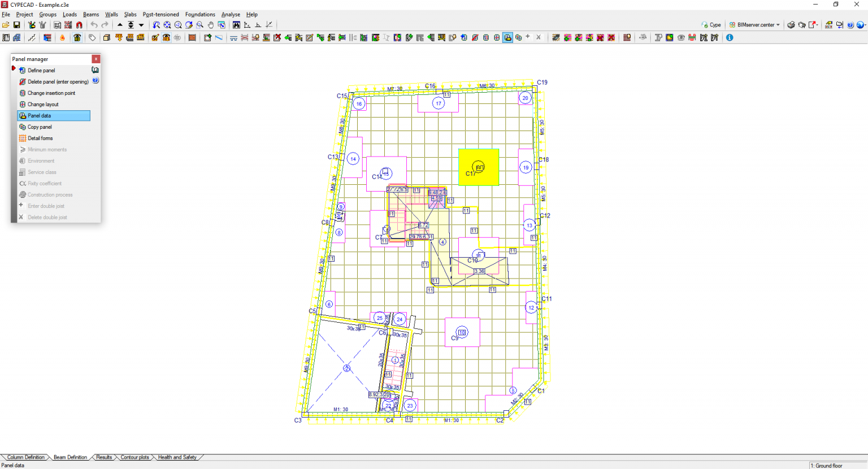868x469 pixels.
Task: Open the Help question mark icon
Action: [849, 25]
